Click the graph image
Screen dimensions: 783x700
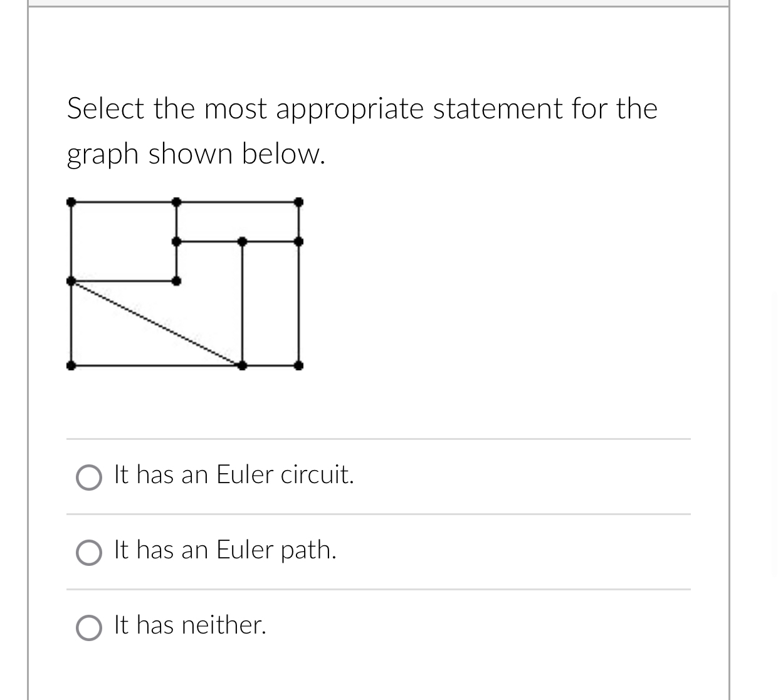pos(185,282)
